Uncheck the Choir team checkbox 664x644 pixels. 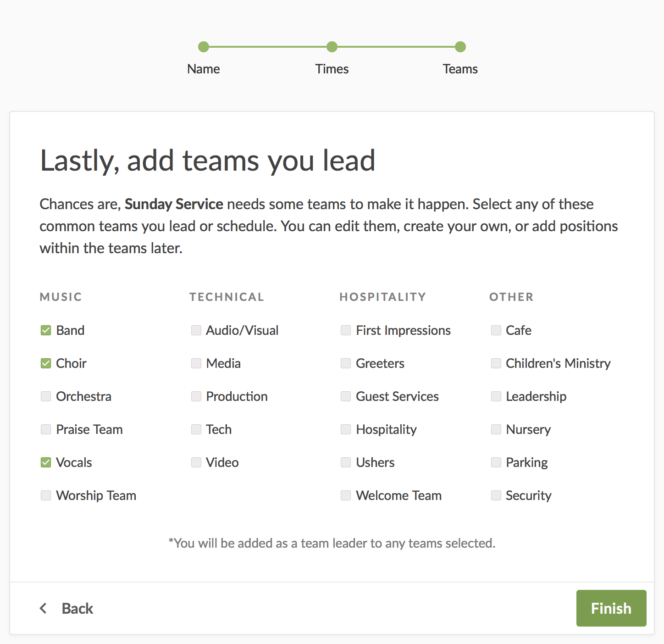(46, 363)
